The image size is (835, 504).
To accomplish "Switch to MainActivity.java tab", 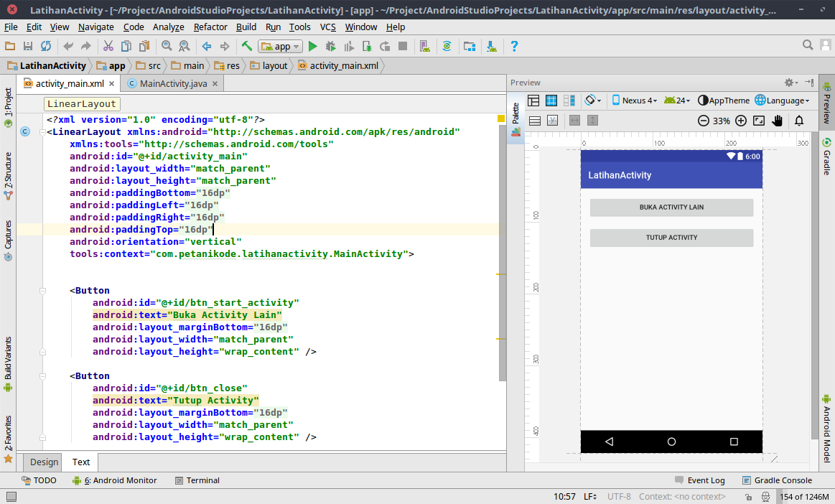I will click(173, 83).
